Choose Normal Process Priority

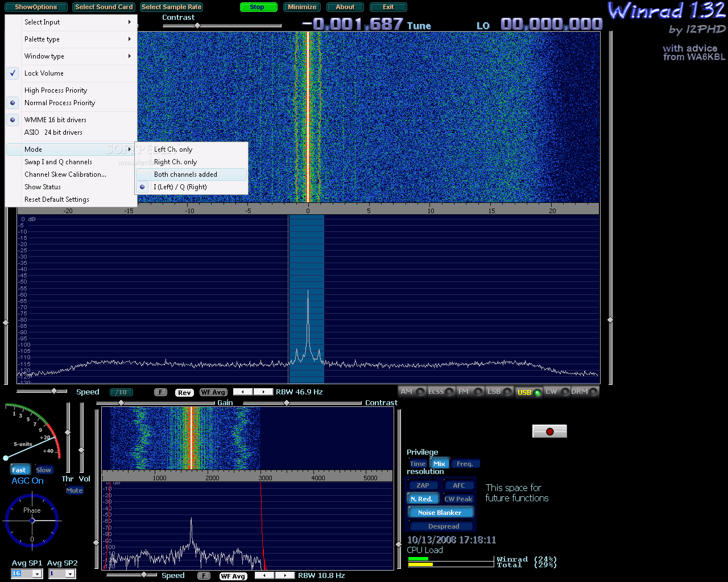pos(71,103)
